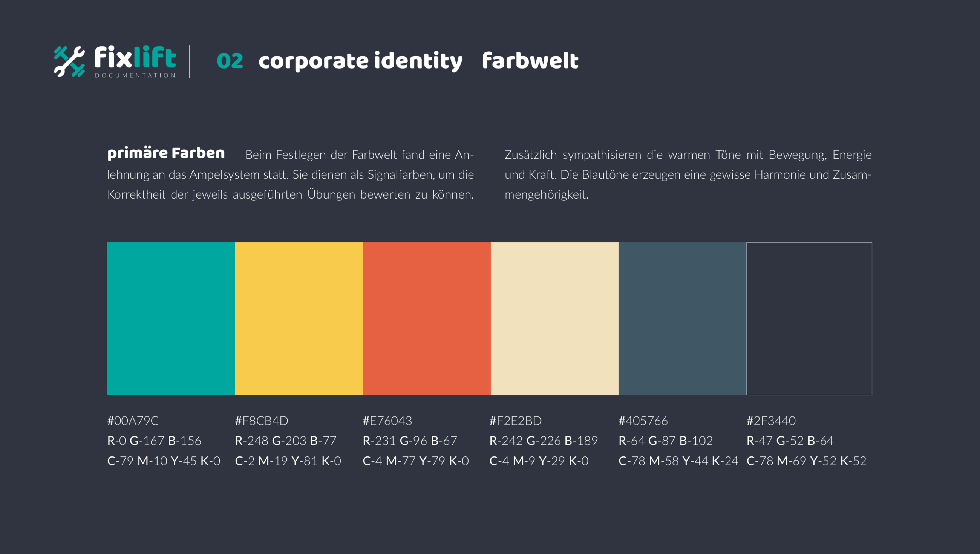The image size is (980, 554).
Task: Click the #F2E2BD hex code label
Action: [516, 421]
